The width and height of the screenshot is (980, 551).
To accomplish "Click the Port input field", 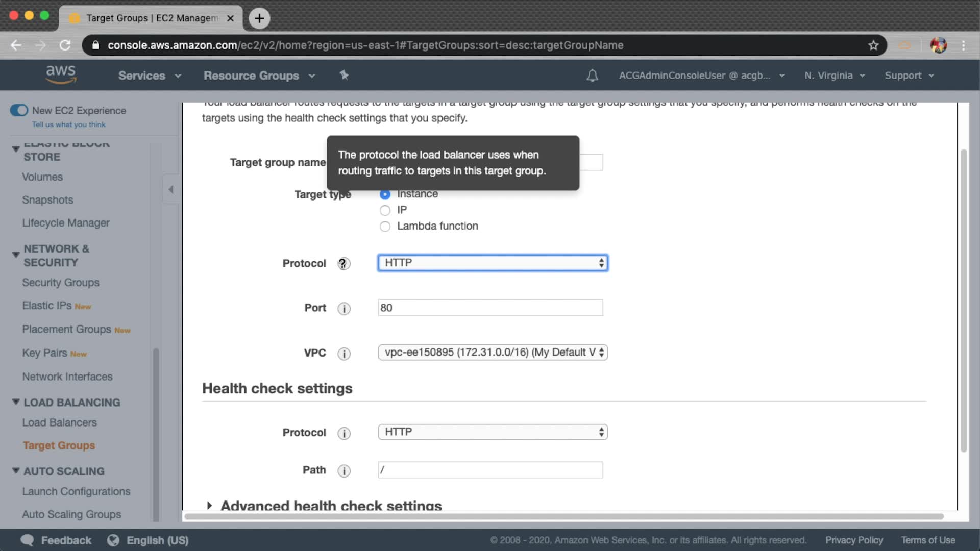I will 490,308.
